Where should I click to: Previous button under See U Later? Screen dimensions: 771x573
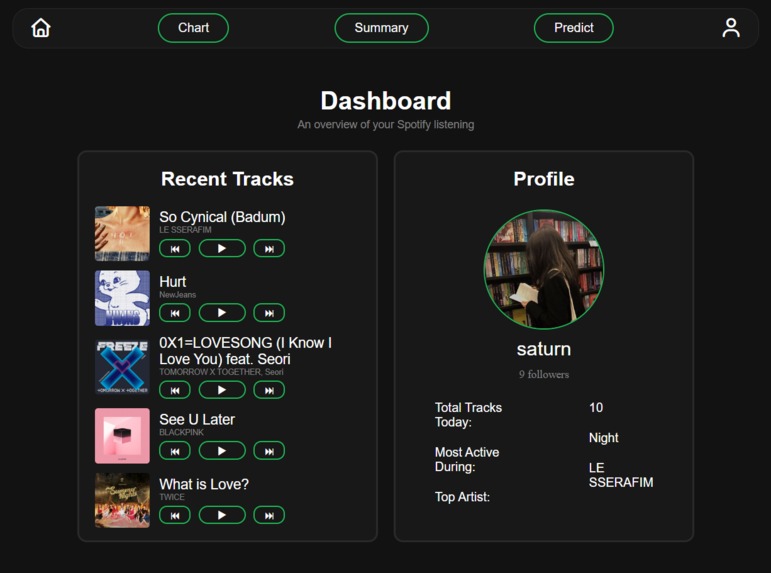[x=175, y=451]
